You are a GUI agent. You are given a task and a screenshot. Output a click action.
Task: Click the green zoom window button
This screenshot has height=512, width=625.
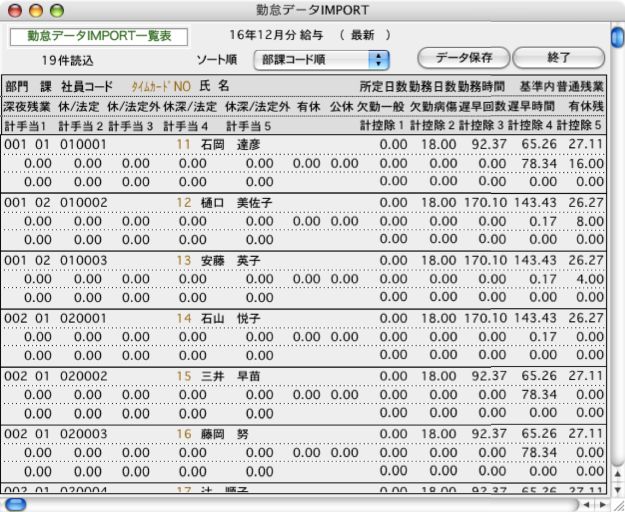point(54,9)
